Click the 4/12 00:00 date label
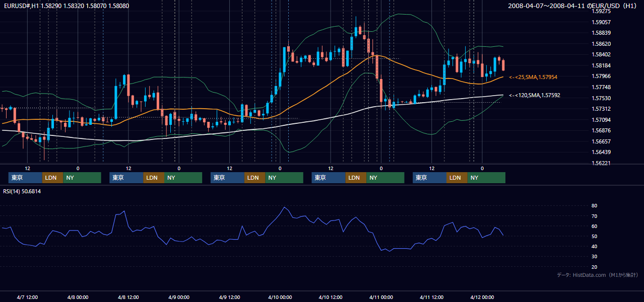The height and width of the screenshot is (302, 644). pos(482,297)
